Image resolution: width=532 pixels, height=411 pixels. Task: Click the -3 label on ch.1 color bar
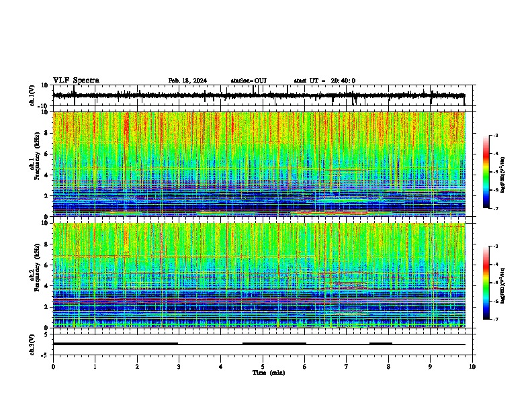coord(496,135)
